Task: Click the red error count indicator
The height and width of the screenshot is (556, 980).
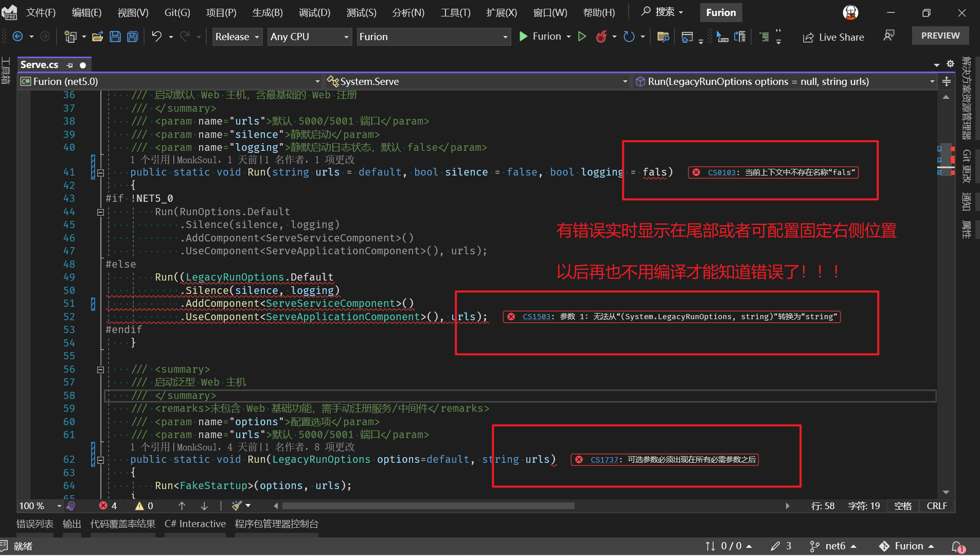Action: point(108,506)
